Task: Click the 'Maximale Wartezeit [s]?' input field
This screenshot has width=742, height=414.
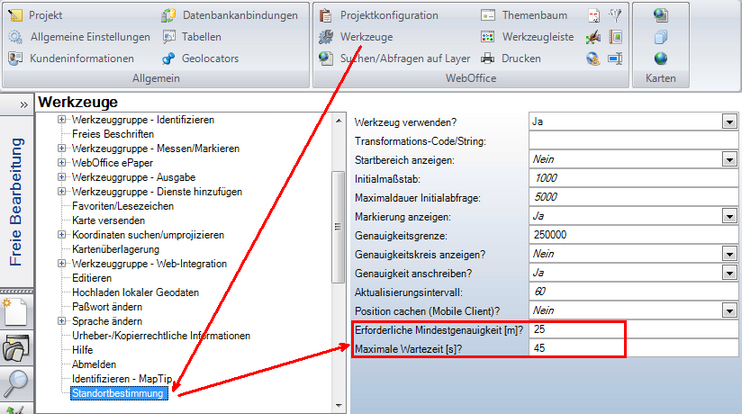Action: [630, 348]
